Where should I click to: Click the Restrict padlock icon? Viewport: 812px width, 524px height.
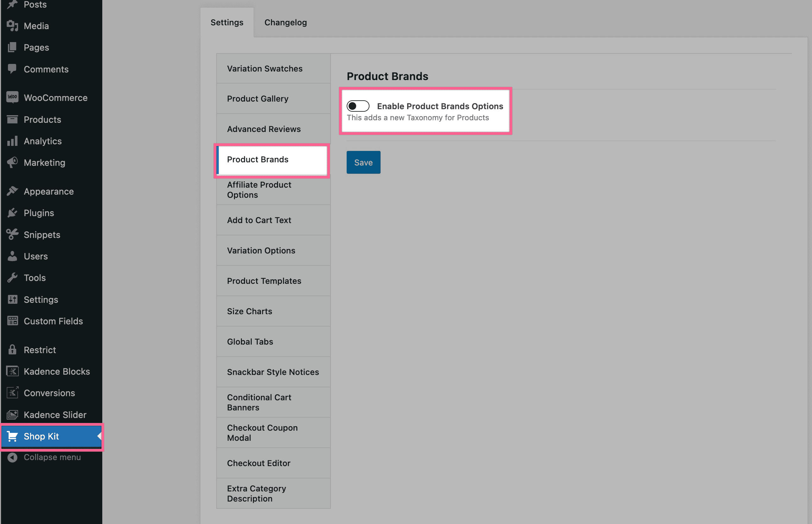tap(12, 349)
